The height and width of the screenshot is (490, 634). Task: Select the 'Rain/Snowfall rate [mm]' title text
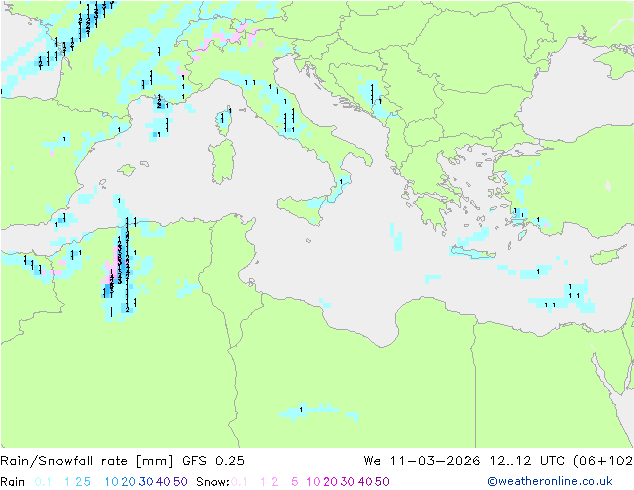87,461
